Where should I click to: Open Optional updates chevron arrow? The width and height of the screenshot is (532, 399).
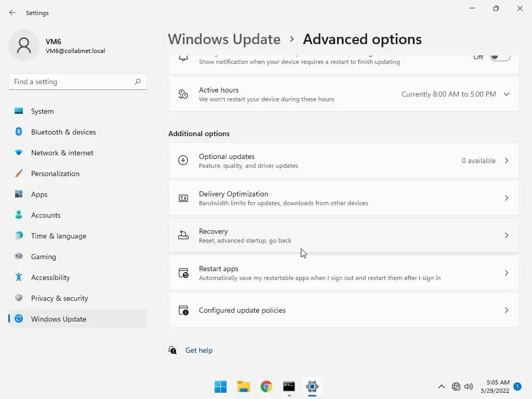click(507, 161)
